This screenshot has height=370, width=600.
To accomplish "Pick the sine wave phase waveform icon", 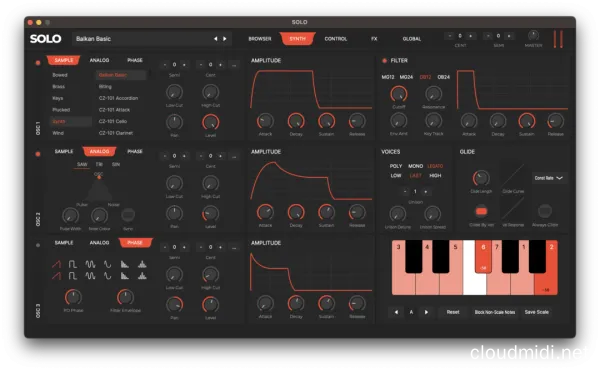I will tap(108, 264).
